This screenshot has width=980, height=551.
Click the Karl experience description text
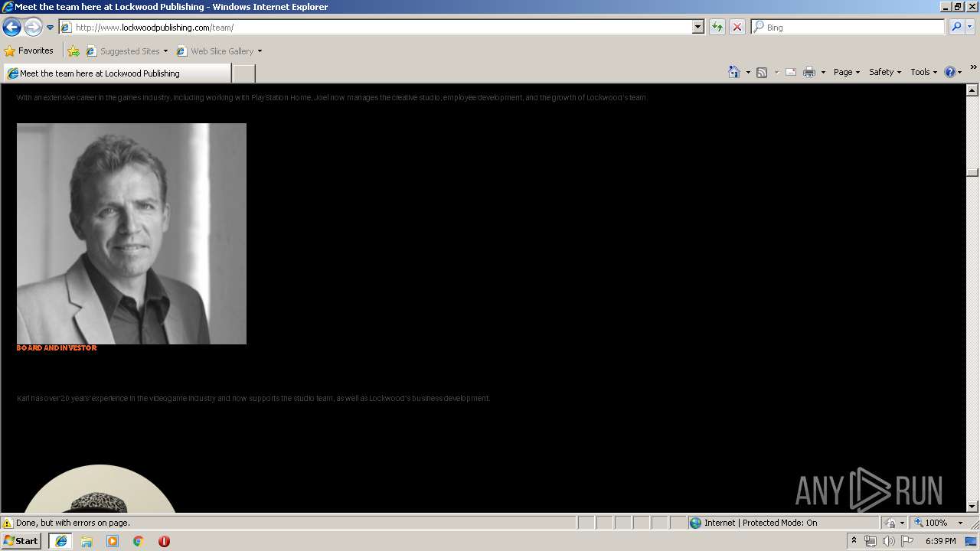click(x=253, y=399)
